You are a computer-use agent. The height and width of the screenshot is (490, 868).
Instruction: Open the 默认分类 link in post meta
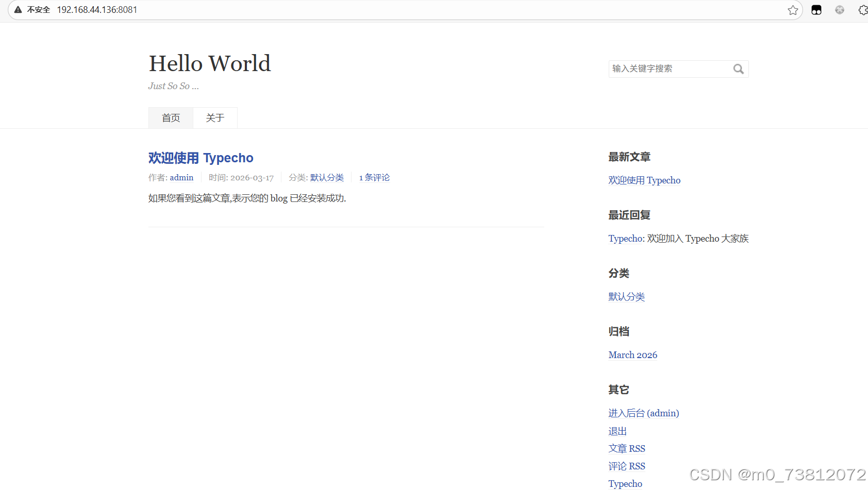(x=327, y=177)
